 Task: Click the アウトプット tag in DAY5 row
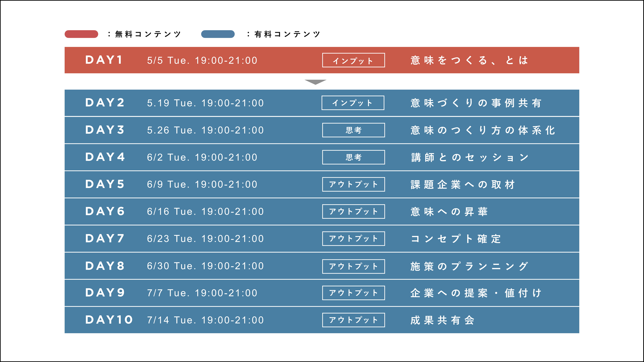(x=353, y=184)
